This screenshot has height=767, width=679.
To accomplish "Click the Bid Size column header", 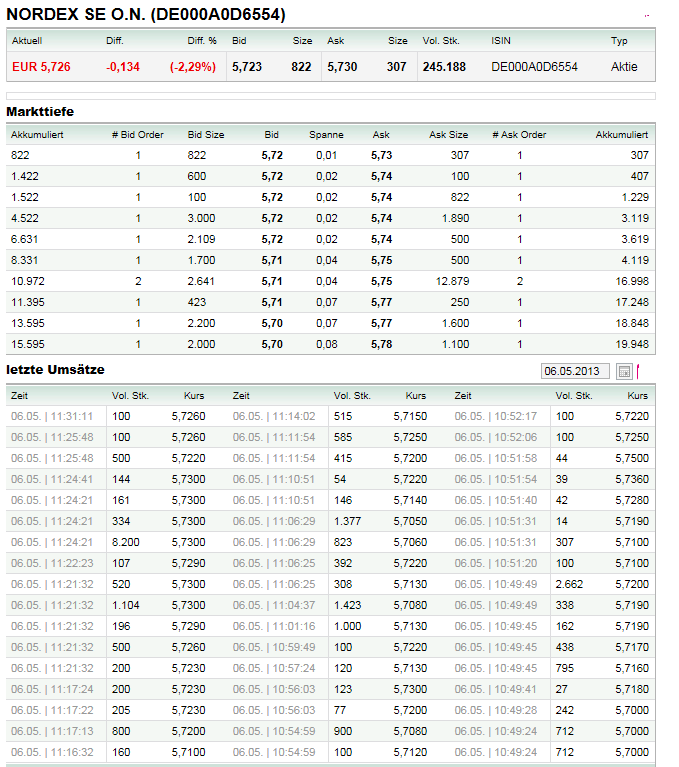I will coord(206,135).
